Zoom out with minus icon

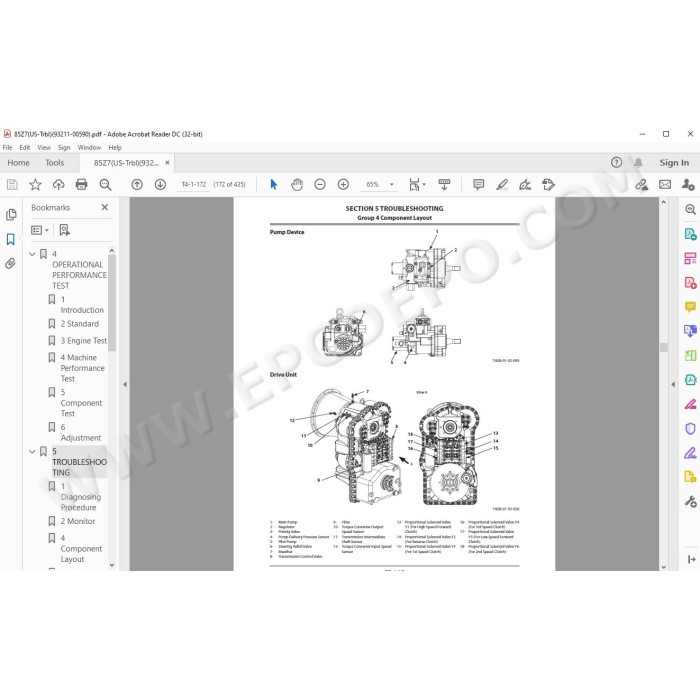point(320,184)
